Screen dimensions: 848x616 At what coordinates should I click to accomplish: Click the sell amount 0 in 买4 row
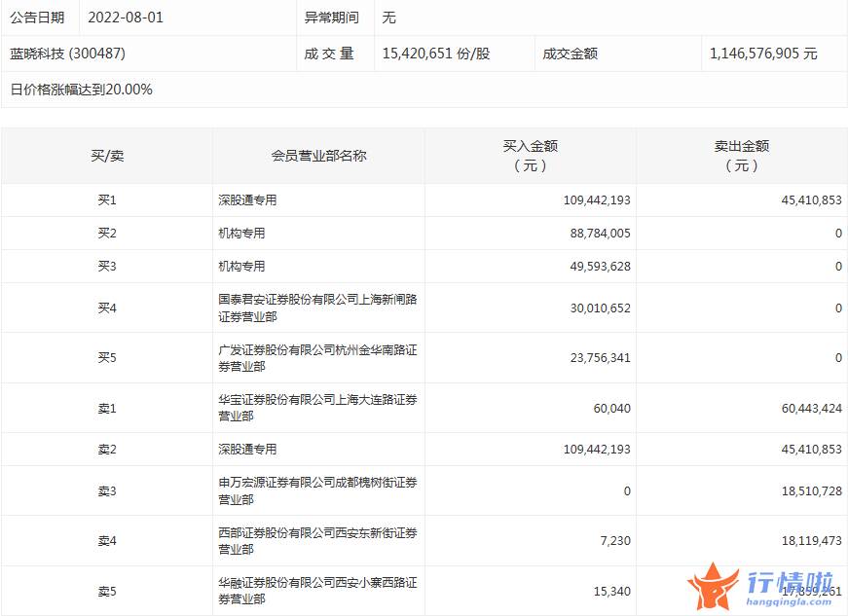click(839, 308)
